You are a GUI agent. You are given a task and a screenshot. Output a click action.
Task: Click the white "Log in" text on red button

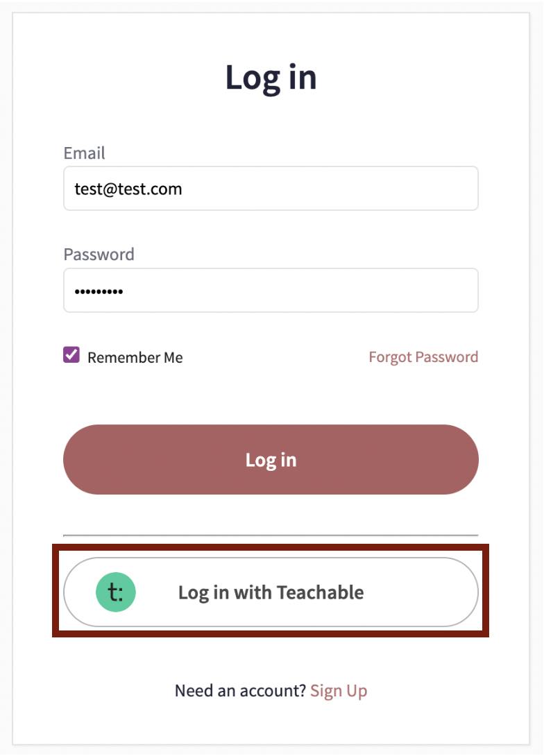point(271,460)
